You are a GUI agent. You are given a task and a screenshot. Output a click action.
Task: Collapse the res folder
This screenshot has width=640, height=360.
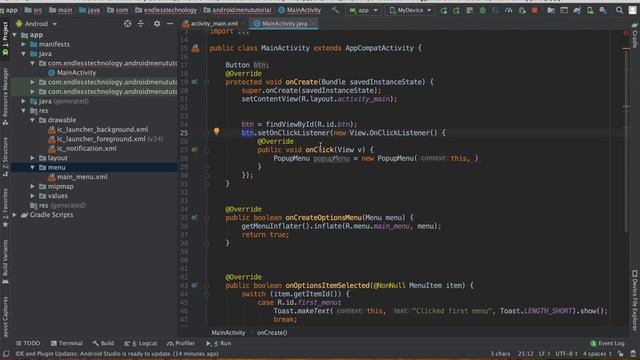coord(24,111)
